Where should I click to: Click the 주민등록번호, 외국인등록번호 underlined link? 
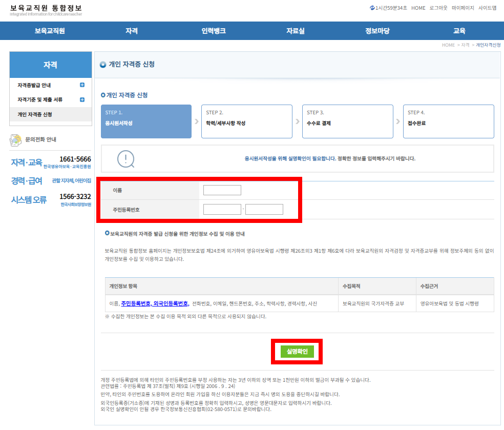[x=155, y=303]
